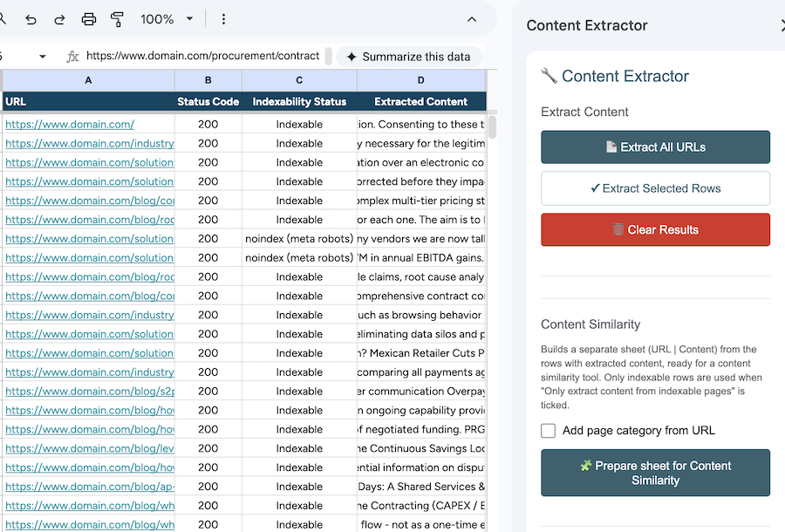Select cell 'y necessary for the legitim'
This screenshot has width=785, height=532.
[x=421, y=143]
